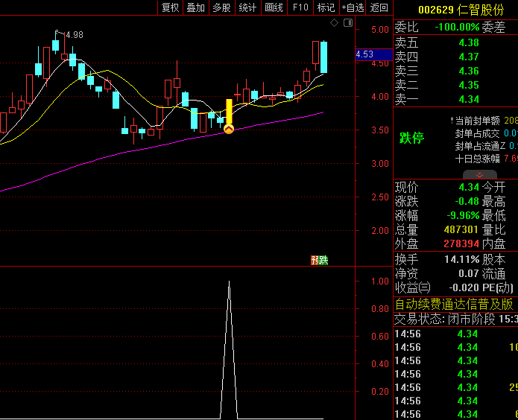
Task: Click 外盘 value 278394
Action: tap(461, 244)
